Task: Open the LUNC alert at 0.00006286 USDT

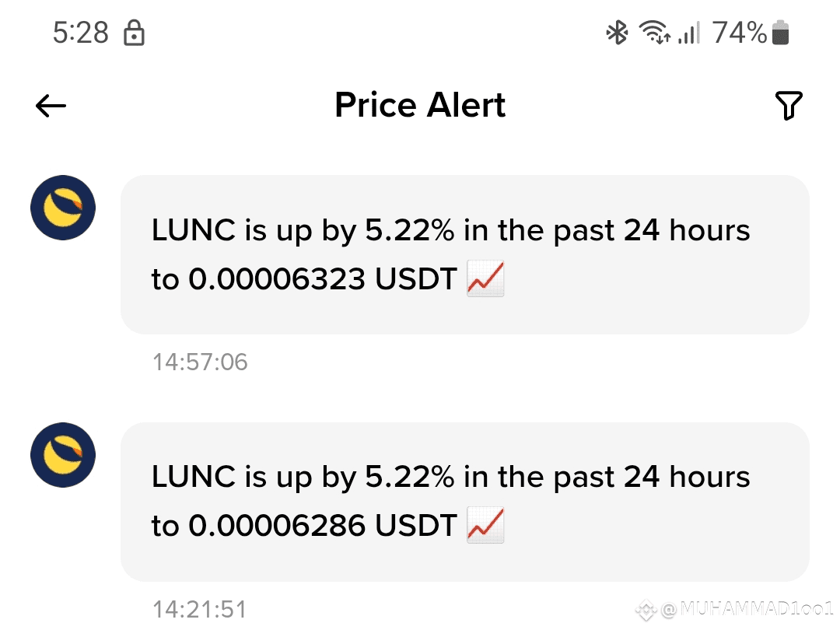Action: [464, 502]
